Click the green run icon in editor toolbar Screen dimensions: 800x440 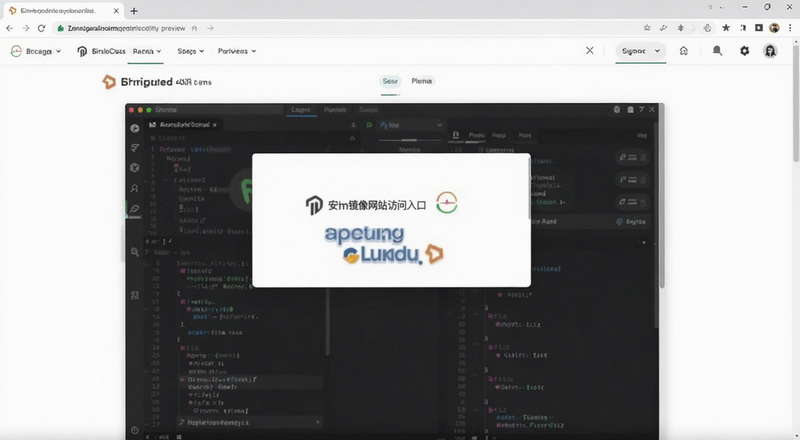pyautogui.click(x=369, y=125)
